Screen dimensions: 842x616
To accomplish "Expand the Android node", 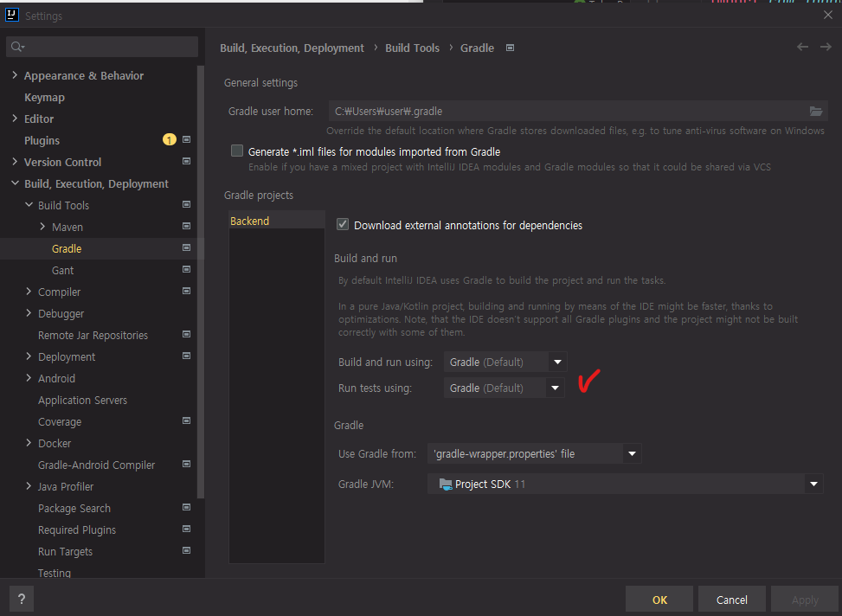I will pos(29,377).
